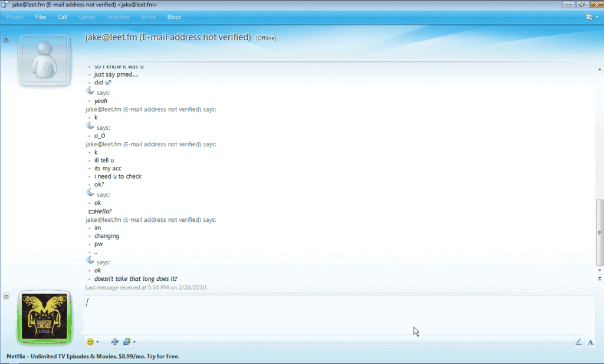Screen dimensions: 604x364
Task: Click the scrollbar down arrow
Action: click(x=600, y=270)
